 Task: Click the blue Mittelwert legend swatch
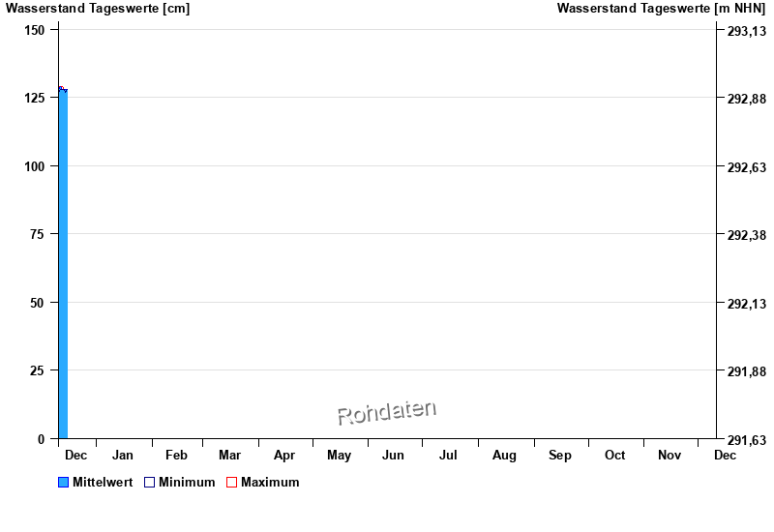coord(64,483)
